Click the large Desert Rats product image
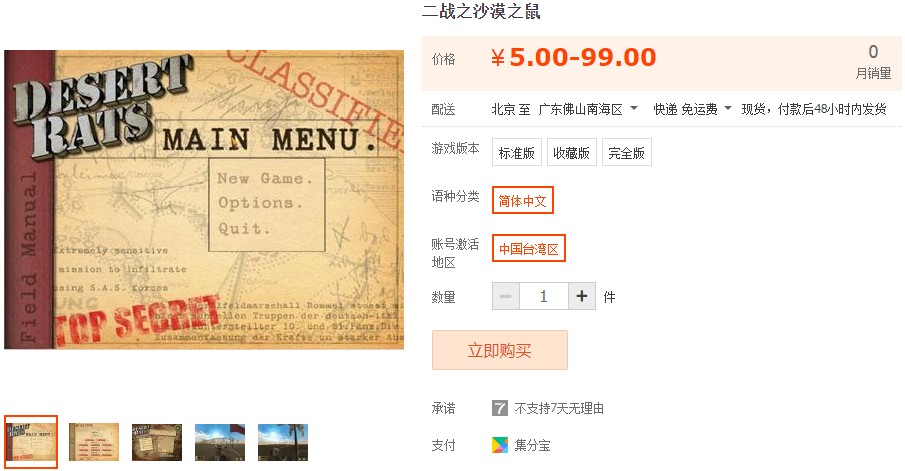 (x=204, y=200)
